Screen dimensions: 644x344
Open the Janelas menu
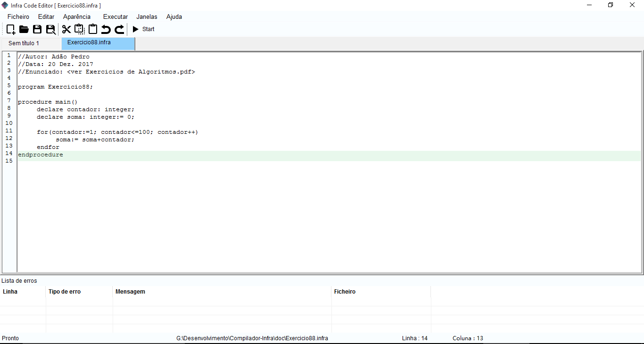pos(147,16)
